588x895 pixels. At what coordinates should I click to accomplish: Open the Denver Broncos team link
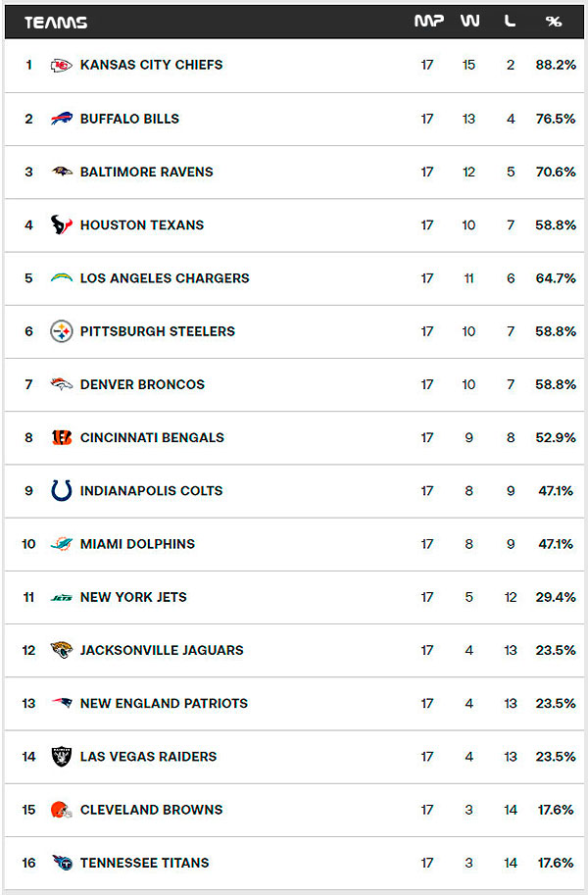coord(142,384)
